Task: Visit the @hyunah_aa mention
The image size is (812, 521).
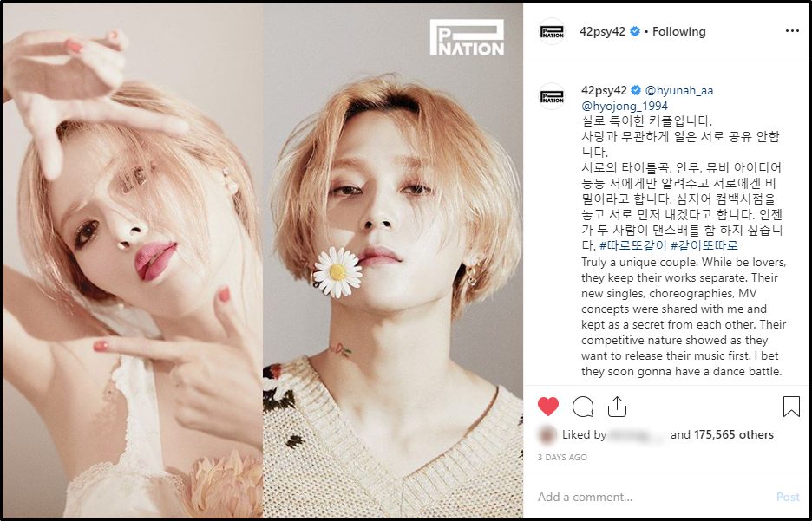Action: tap(679, 90)
